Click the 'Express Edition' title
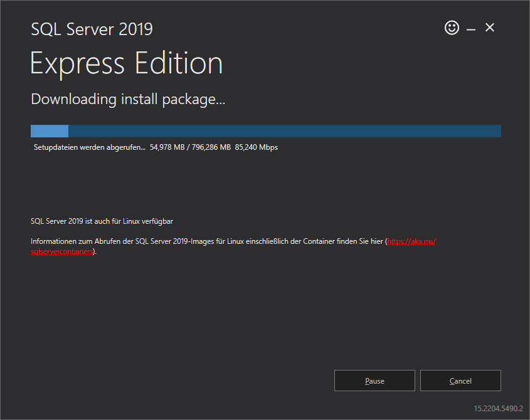The width and height of the screenshot is (530, 420). click(127, 63)
